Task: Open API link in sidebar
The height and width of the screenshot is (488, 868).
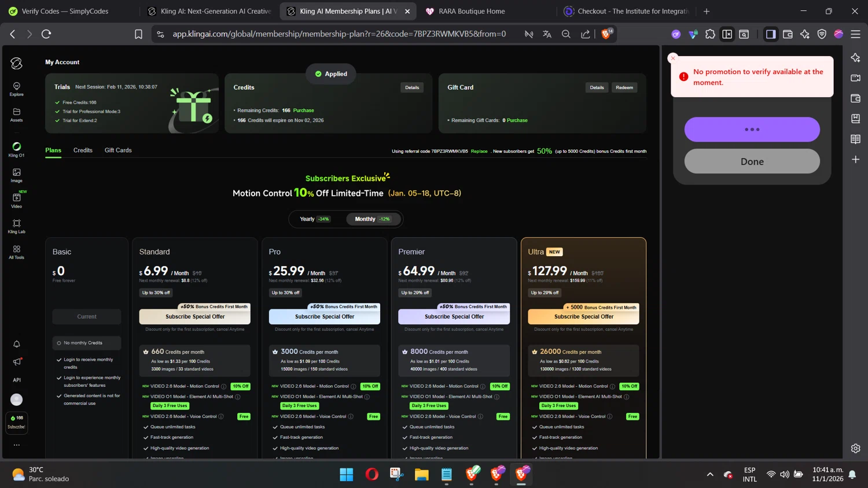Action: pyautogui.click(x=17, y=380)
